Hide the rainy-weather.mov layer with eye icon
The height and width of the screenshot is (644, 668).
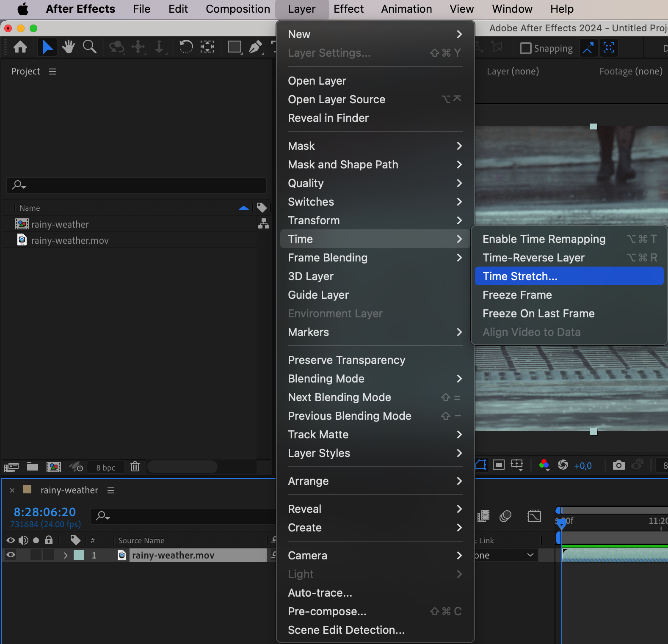click(x=11, y=555)
